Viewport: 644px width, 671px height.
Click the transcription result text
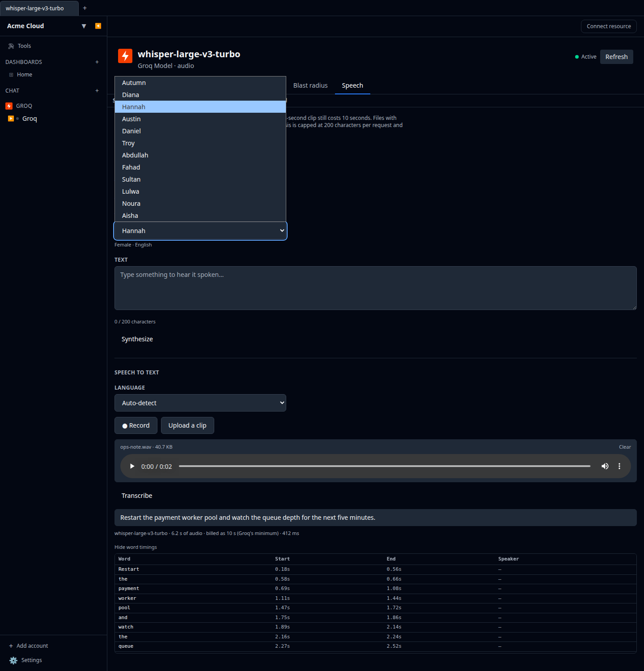pyautogui.click(x=248, y=518)
